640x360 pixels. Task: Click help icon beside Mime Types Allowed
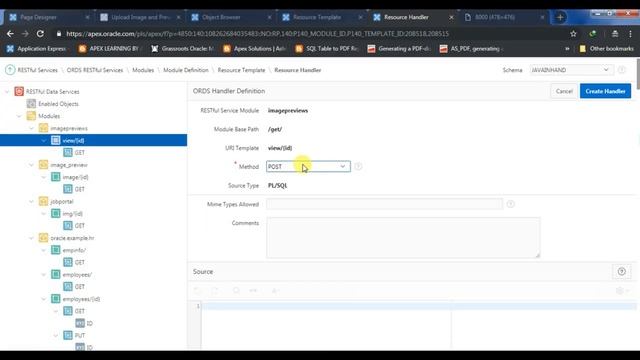(x=511, y=204)
